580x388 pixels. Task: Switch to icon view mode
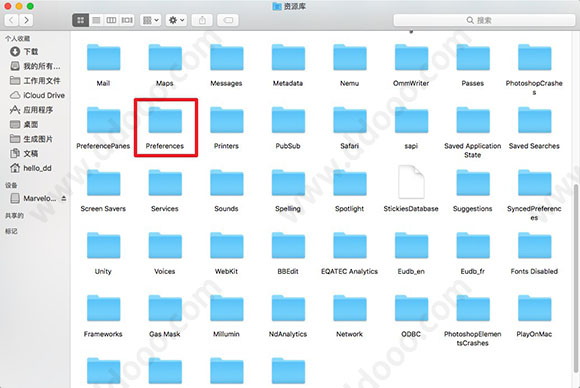click(x=80, y=20)
